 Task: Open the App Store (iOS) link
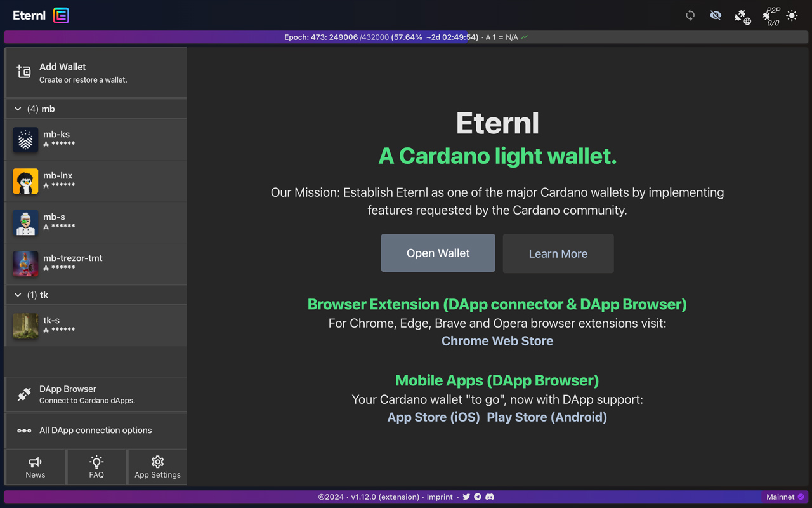434,417
